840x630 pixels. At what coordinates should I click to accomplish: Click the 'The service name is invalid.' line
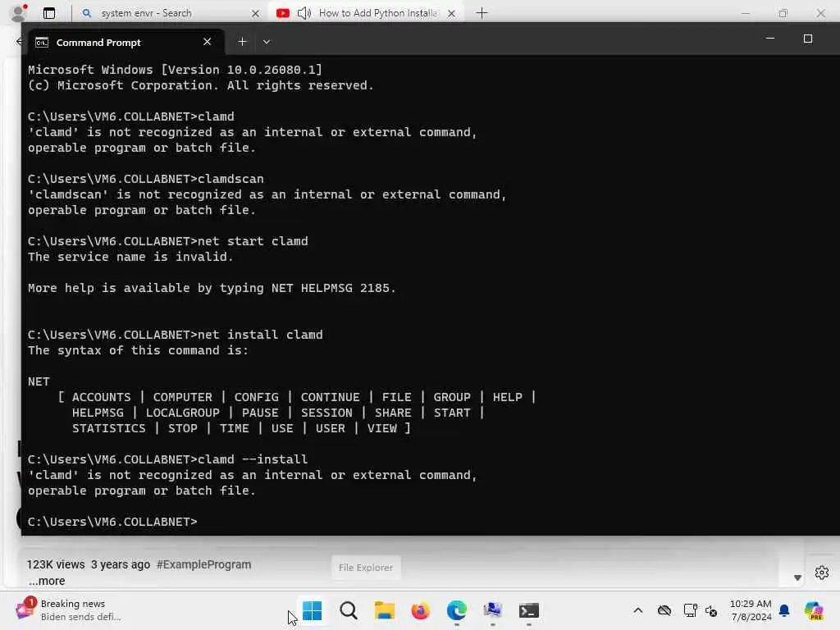click(x=130, y=257)
